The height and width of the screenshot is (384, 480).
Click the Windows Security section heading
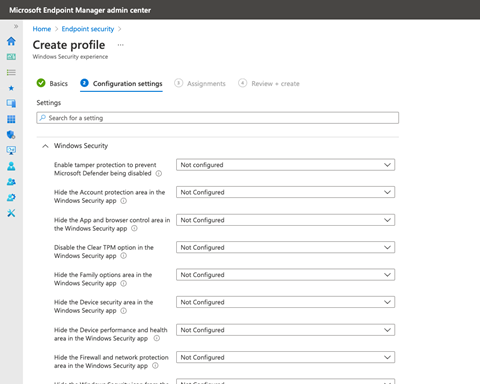click(x=81, y=146)
